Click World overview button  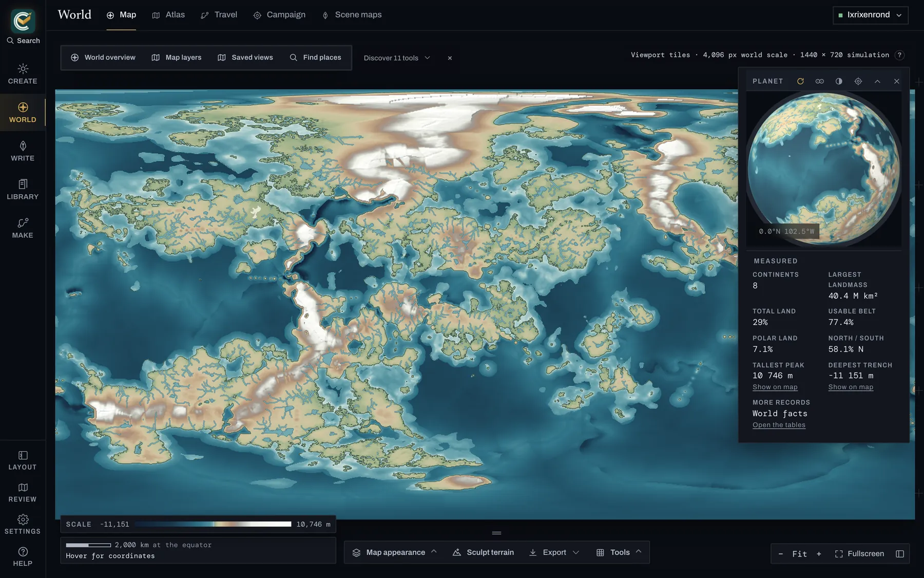pyautogui.click(x=103, y=58)
